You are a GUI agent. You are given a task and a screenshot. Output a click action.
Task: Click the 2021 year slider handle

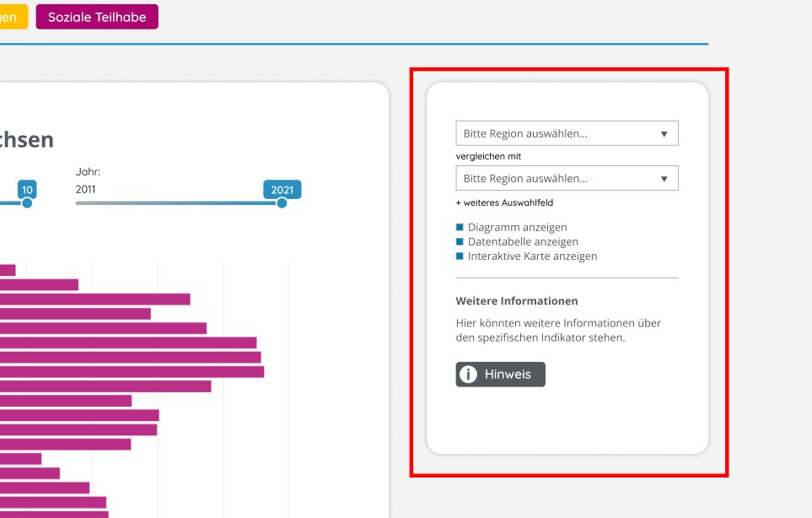coord(282,203)
